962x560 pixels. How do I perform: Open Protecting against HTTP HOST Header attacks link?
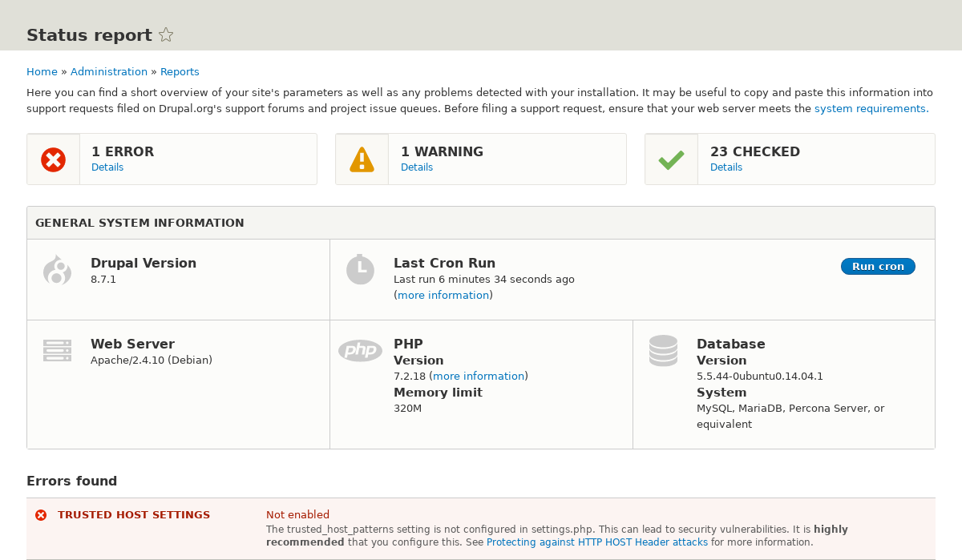tap(597, 542)
